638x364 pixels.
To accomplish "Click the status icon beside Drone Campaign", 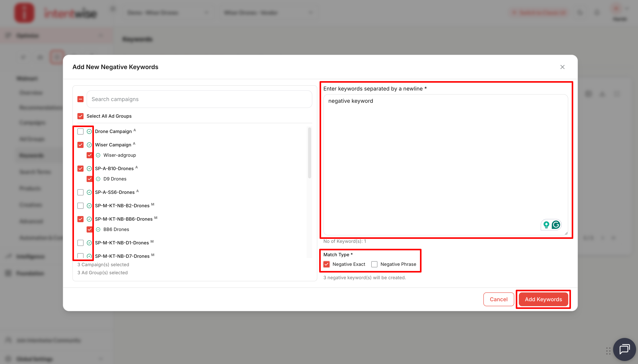I will pyautogui.click(x=89, y=131).
